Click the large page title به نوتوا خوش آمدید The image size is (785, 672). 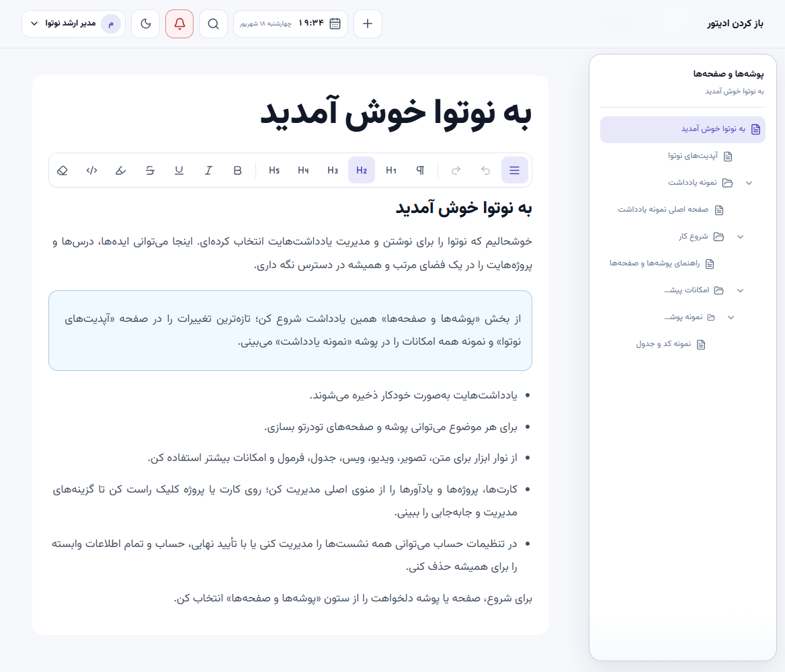396,114
